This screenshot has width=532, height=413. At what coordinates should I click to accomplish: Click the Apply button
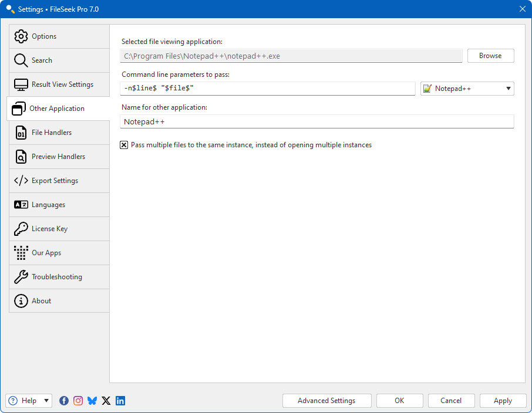tap(503, 401)
